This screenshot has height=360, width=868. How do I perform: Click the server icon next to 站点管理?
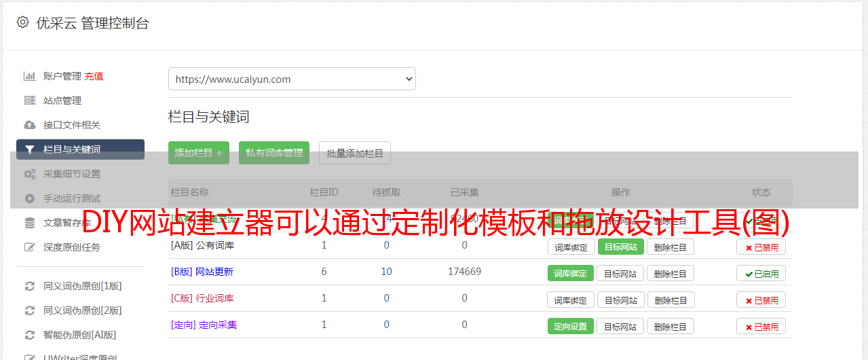pos(29,101)
